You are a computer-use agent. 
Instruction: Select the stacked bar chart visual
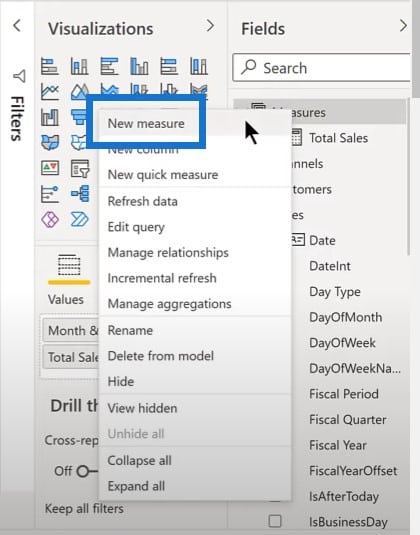point(50,66)
